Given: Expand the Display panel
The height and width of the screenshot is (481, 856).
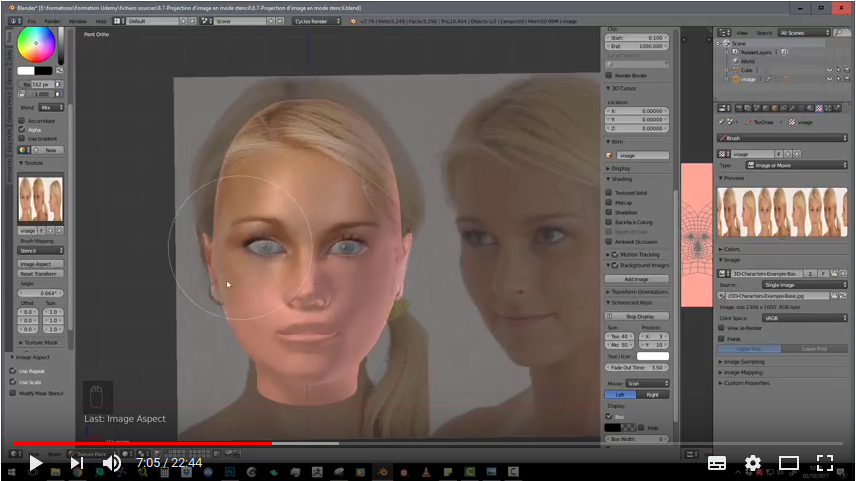Looking at the screenshot, I should (618, 168).
